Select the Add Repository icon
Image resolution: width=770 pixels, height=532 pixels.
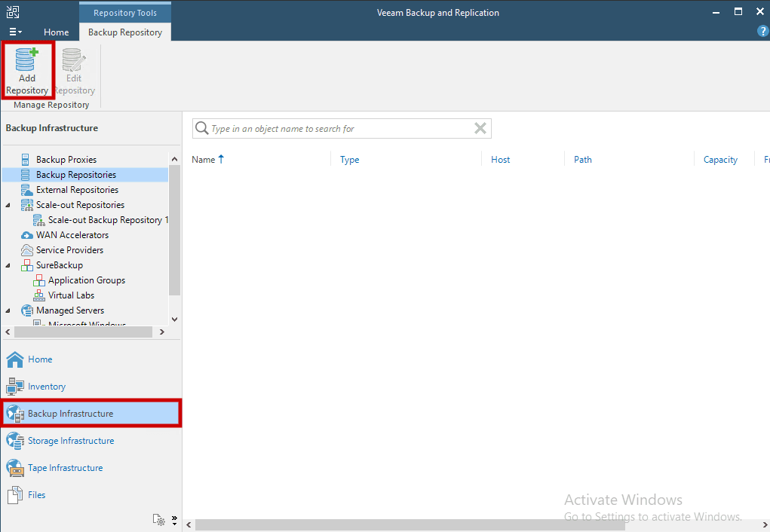tap(27, 69)
